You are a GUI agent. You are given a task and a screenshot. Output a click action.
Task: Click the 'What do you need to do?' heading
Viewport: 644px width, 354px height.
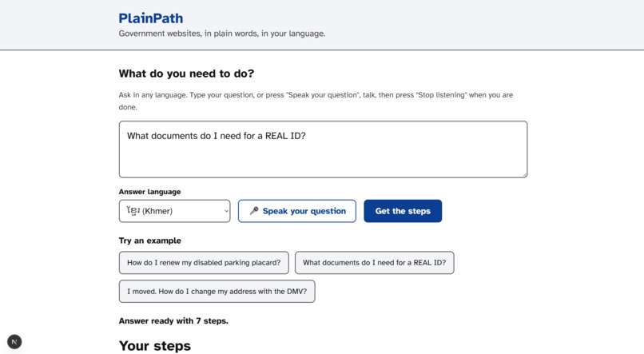[186, 74]
